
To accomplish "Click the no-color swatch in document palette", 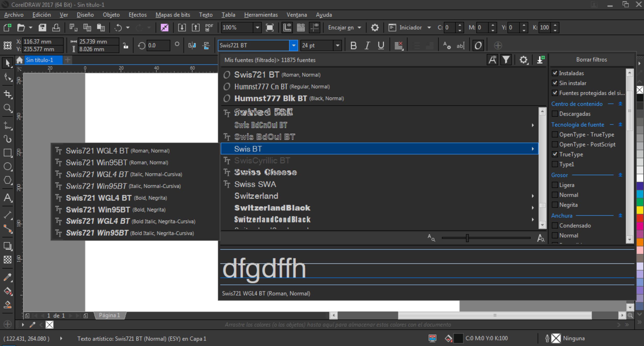I will pyautogui.click(x=49, y=325).
